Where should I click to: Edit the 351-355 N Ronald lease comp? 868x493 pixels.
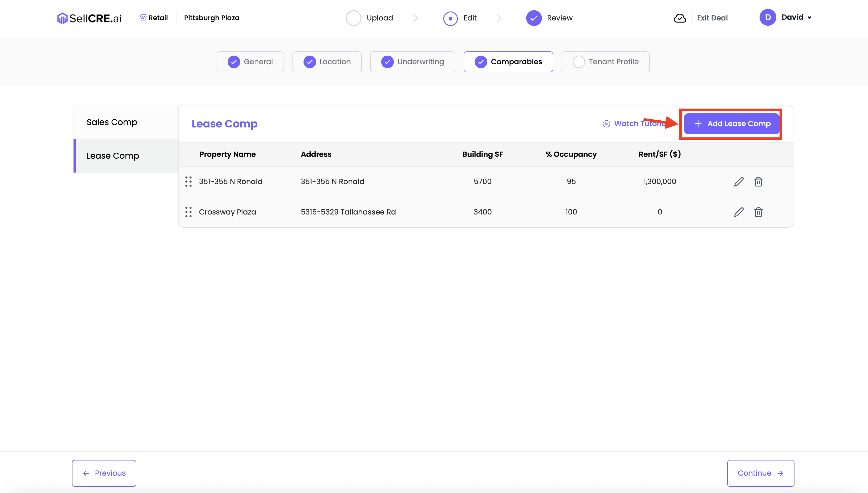[x=739, y=182]
